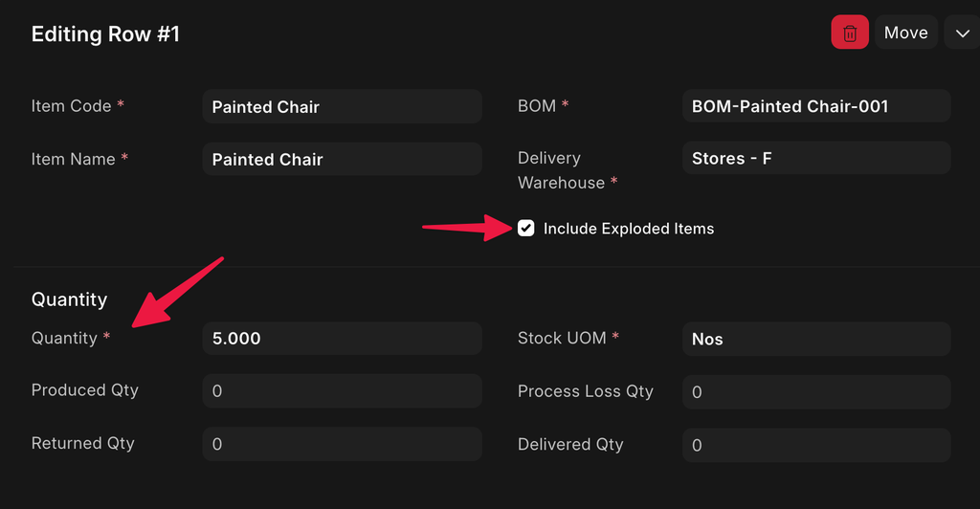Open the BOM link field
Image resolution: width=980 pixels, height=509 pixels.
click(x=816, y=106)
